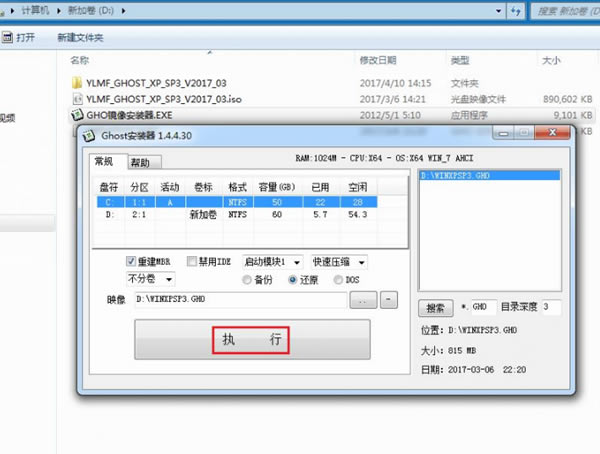Close the Ghost安装器 window
This screenshot has height=454, width=600.
pyautogui.click(x=553, y=133)
